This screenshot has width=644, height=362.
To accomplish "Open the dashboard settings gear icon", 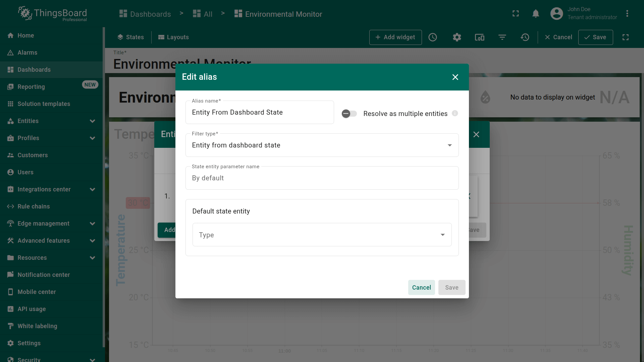I will pyautogui.click(x=457, y=37).
